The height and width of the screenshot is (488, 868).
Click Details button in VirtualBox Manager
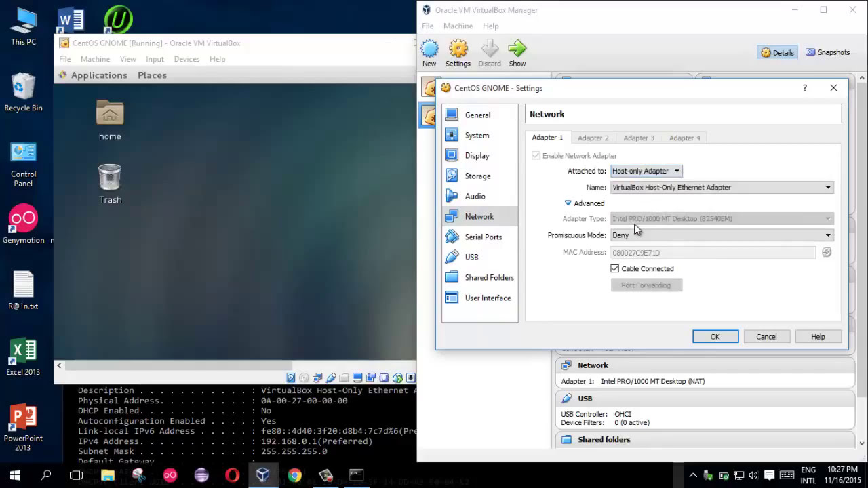click(777, 52)
